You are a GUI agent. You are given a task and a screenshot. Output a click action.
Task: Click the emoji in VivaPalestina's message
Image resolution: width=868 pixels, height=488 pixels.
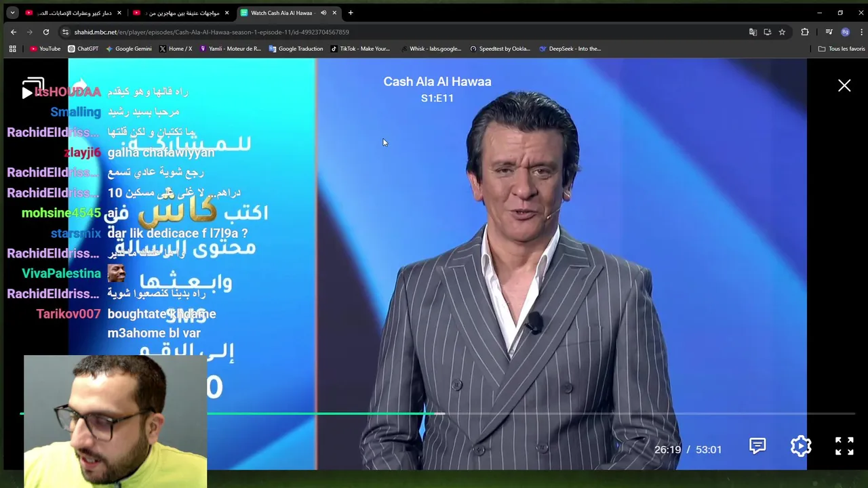[x=117, y=273]
